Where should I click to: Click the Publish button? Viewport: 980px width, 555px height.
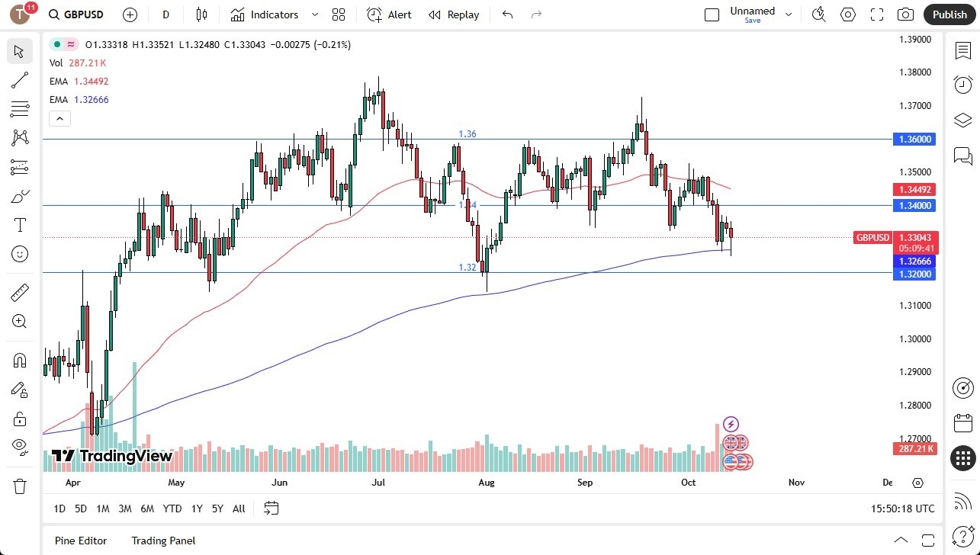[949, 14]
